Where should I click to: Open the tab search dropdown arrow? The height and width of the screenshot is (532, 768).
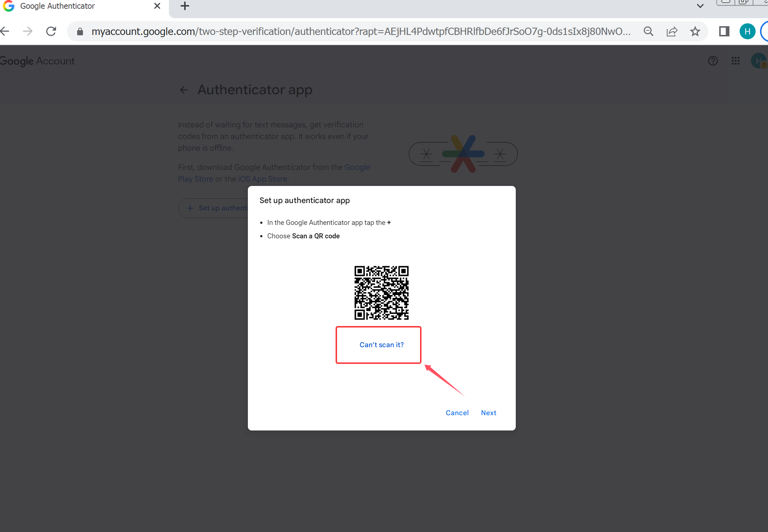coord(700,6)
